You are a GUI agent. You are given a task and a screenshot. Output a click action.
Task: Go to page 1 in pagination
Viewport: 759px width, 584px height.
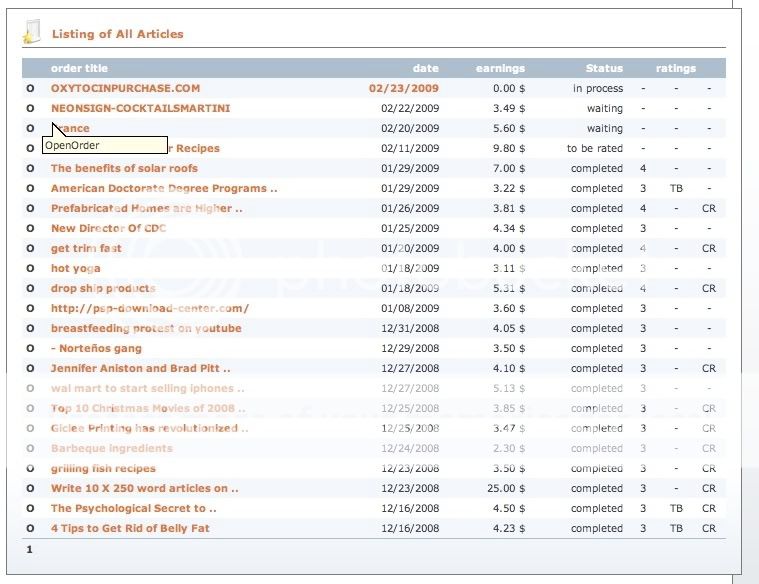[29, 549]
